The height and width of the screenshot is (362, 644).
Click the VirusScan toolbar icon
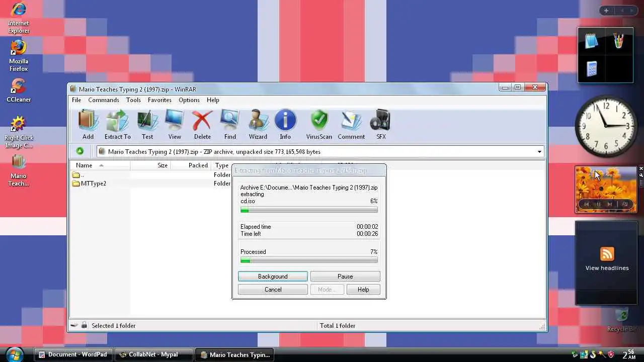(x=319, y=124)
